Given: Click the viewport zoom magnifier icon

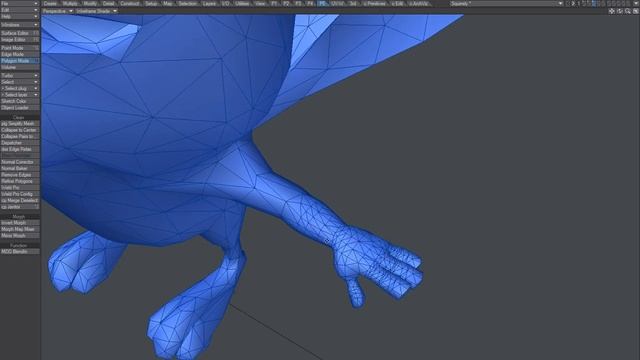Looking at the screenshot, I should pos(628,11).
